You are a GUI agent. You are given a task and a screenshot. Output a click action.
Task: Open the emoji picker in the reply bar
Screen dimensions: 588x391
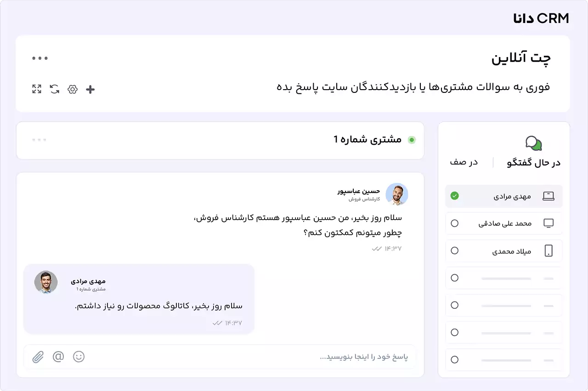(79, 357)
